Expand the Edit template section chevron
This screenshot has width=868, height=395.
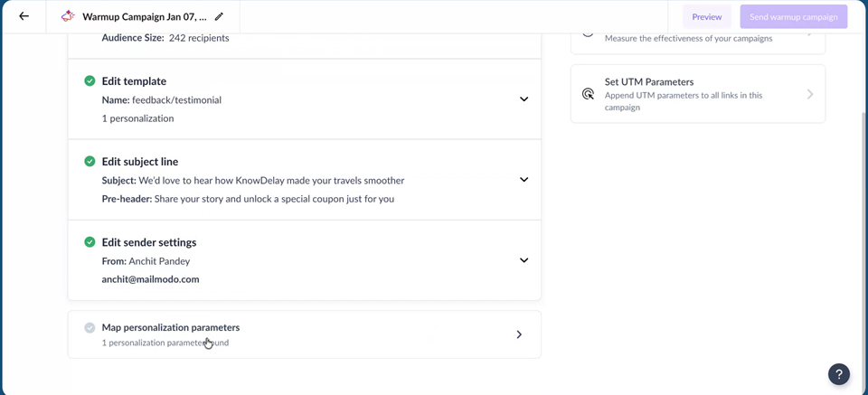tap(524, 99)
